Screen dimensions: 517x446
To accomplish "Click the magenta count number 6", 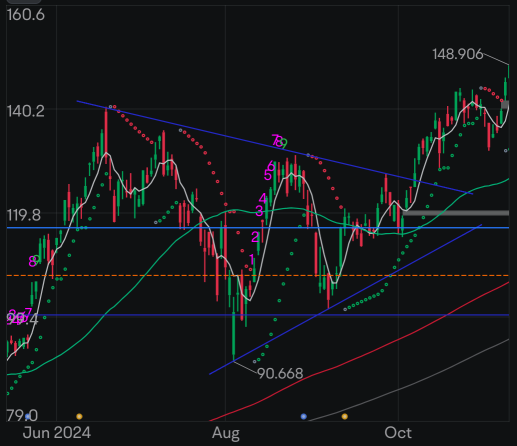I will (x=271, y=166).
